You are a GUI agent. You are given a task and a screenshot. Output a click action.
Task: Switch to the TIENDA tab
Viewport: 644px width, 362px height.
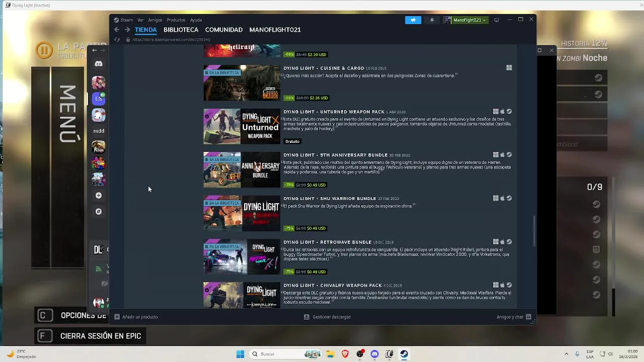146,30
